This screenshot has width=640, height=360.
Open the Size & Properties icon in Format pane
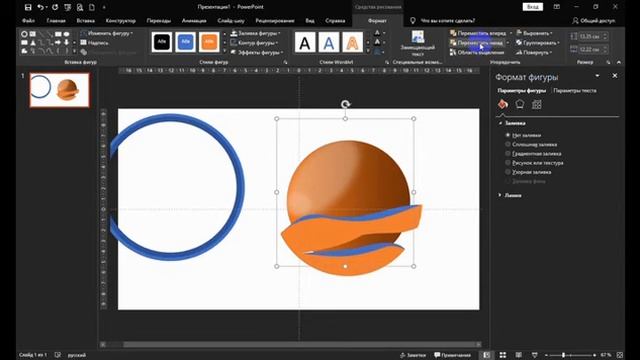click(x=537, y=104)
